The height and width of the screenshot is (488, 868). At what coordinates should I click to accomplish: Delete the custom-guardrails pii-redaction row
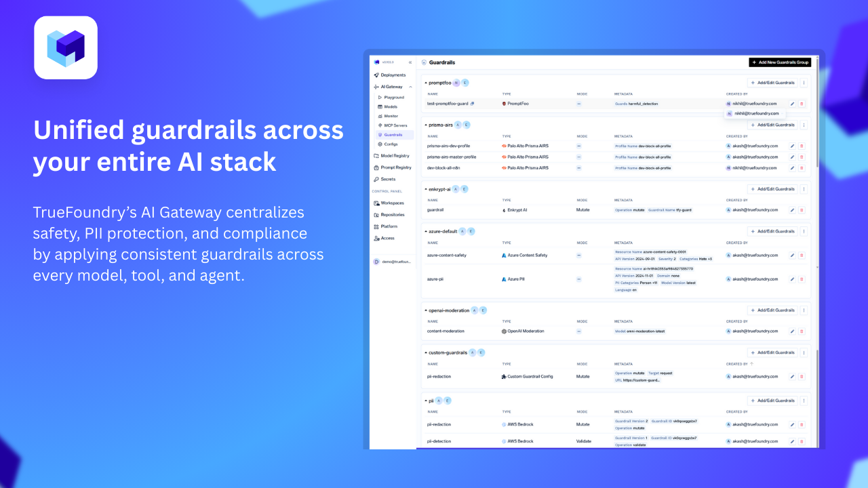(802, 377)
